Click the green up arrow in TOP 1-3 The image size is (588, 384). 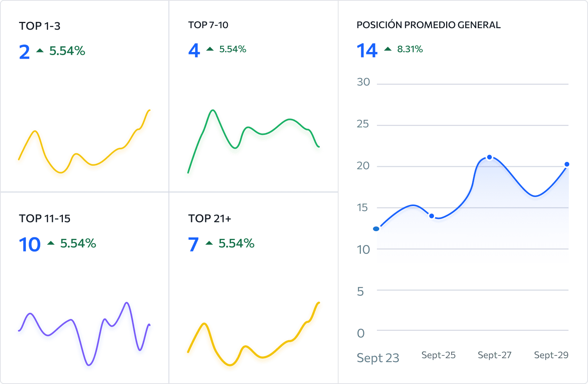[40, 50]
